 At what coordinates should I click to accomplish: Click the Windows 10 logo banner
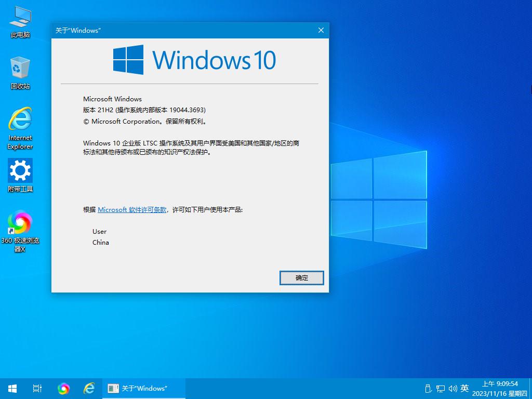tap(194, 60)
